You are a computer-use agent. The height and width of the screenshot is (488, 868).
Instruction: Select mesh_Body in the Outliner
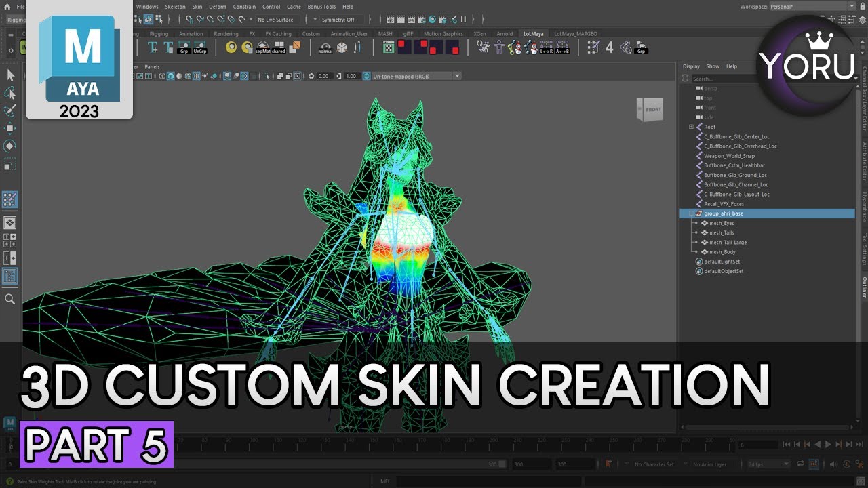(x=722, y=252)
